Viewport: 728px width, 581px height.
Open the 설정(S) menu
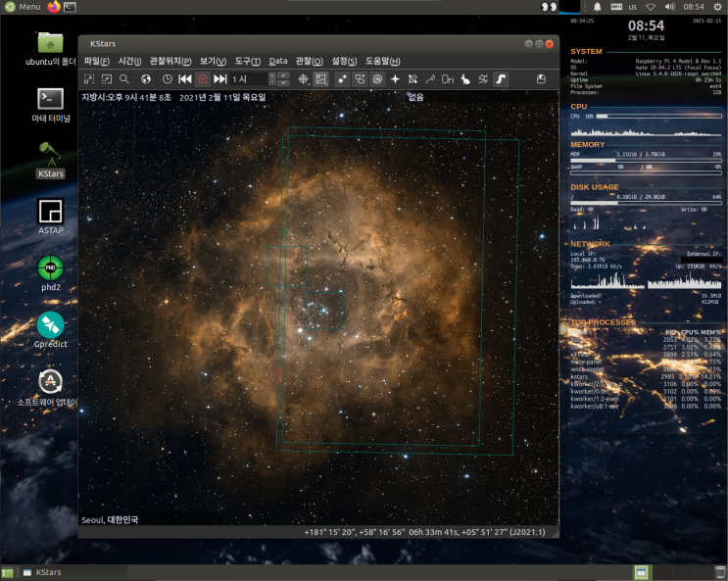[345, 61]
